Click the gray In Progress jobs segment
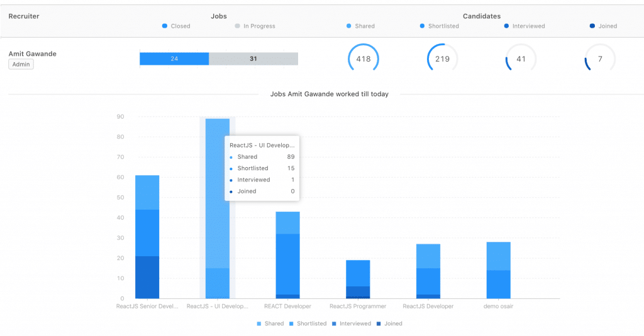This screenshot has width=644, height=336. coord(253,58)
